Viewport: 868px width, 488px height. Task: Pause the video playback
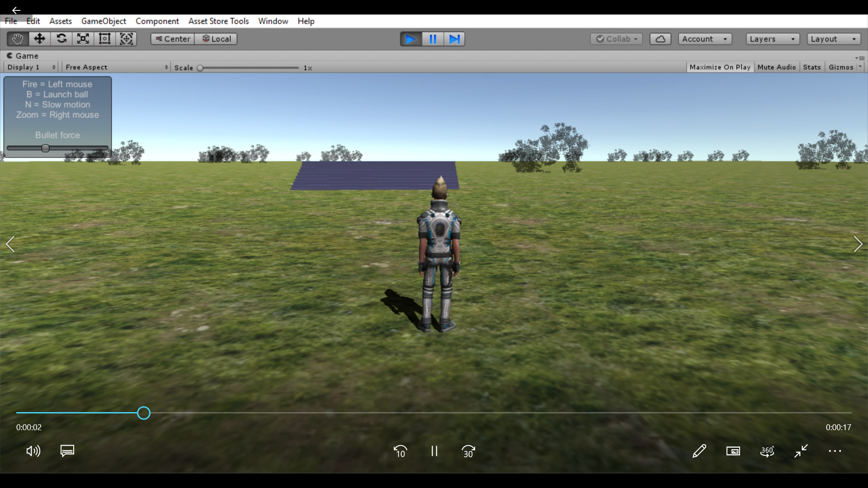(x=434, y=451)
